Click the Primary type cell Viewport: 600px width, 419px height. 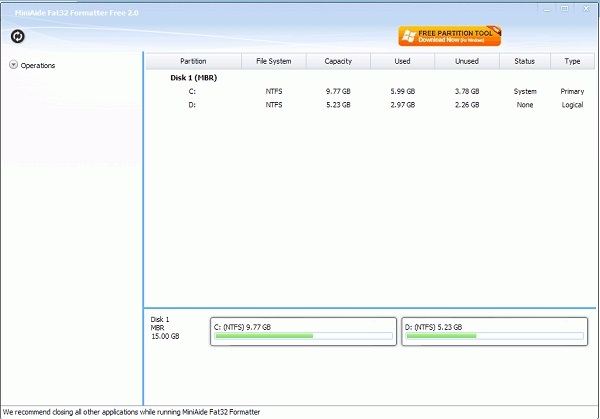(572, 91)
